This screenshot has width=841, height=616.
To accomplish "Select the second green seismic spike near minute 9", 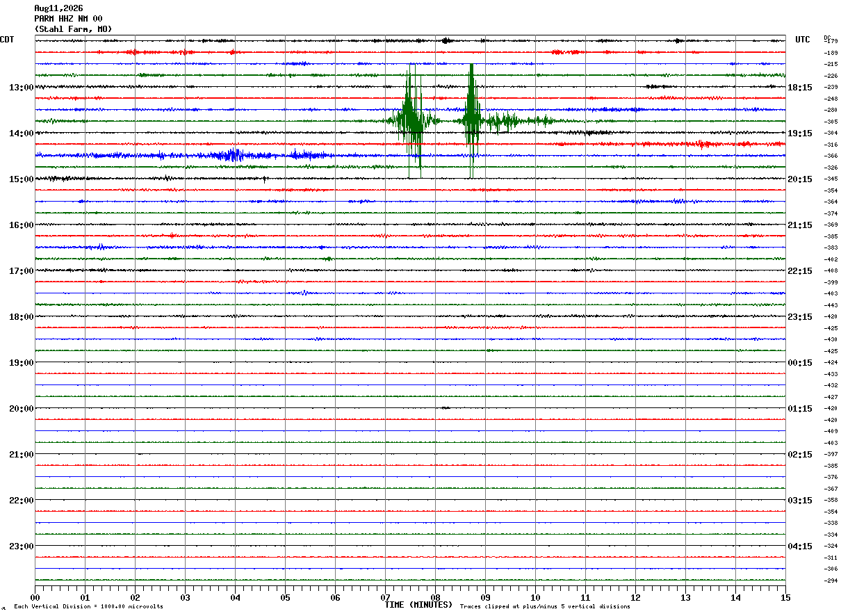I will click(472, 120).
